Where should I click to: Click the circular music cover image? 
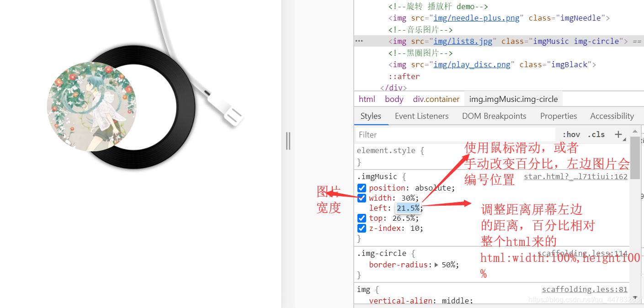[92, 106]
